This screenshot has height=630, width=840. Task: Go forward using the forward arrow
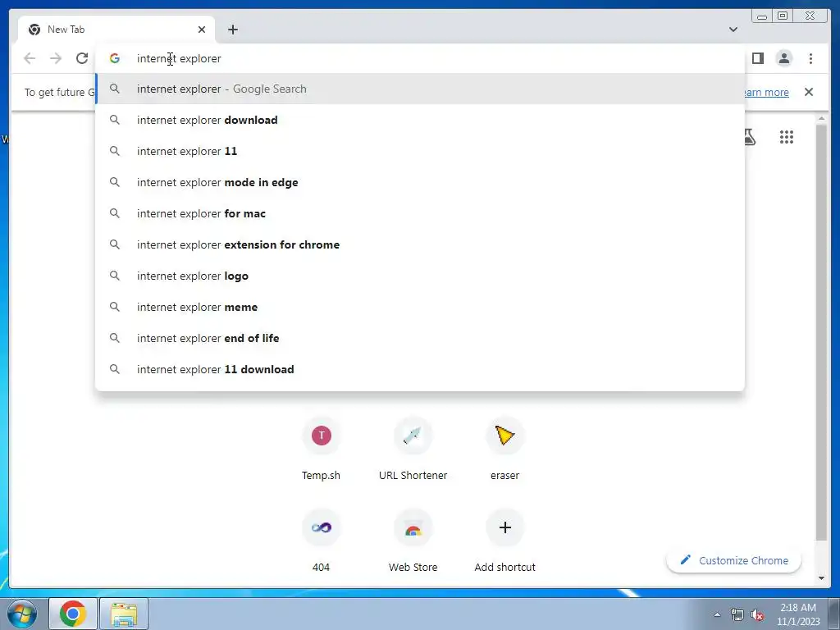(56, 58)
